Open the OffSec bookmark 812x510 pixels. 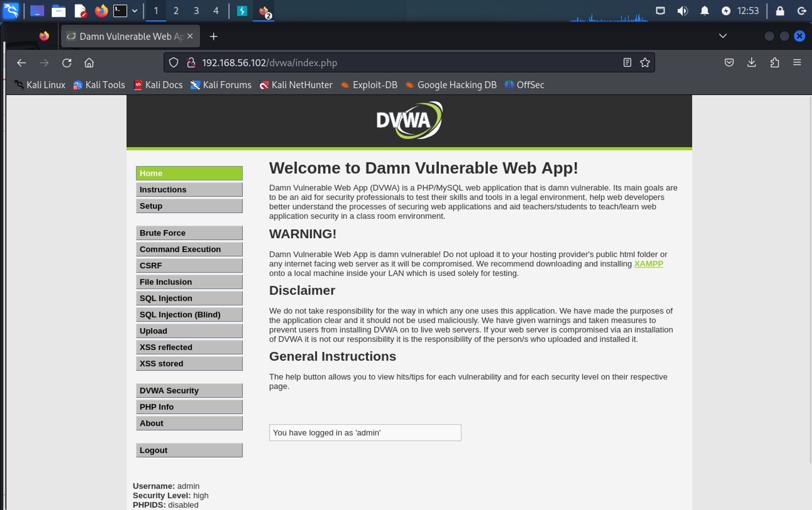click(524, 85)
